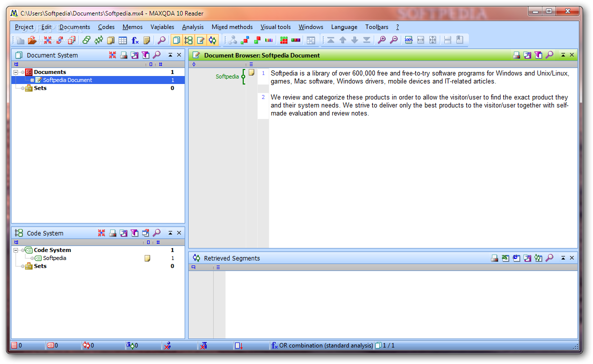The height and width of the screenshot is (364, 593).
Task: Toggle activation circle of Code System root
Action: tap(23, 250)
